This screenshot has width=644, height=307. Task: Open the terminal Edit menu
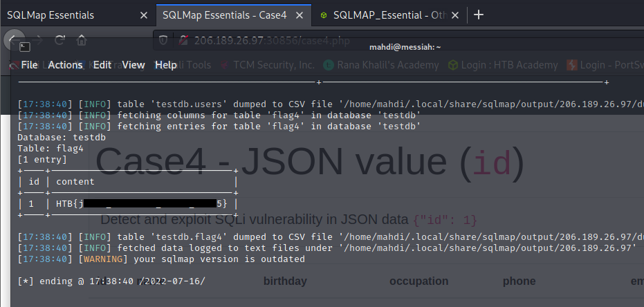[x=102, y=65]
